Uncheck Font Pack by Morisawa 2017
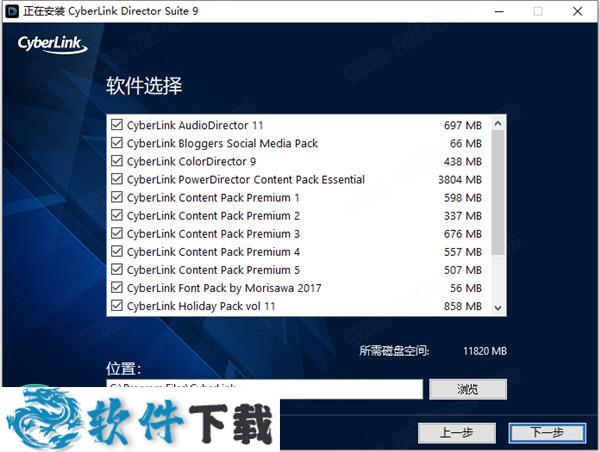 117,287
